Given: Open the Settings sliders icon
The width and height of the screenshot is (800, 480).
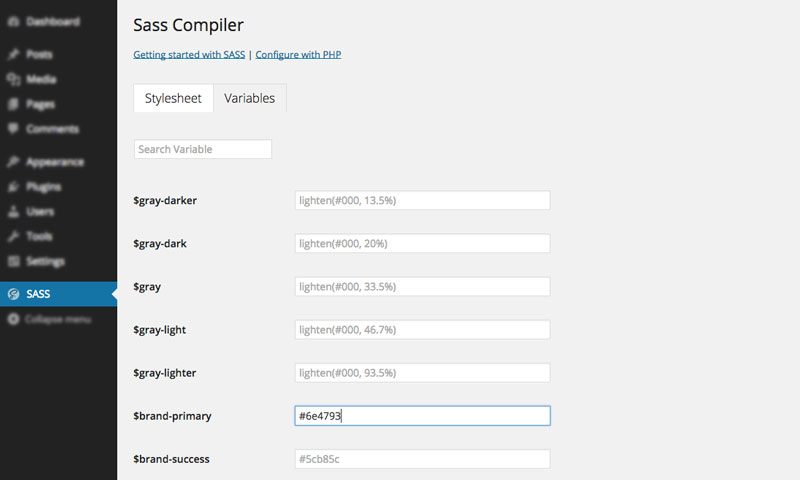Looking at the screenshot, I should click(14, 261).
